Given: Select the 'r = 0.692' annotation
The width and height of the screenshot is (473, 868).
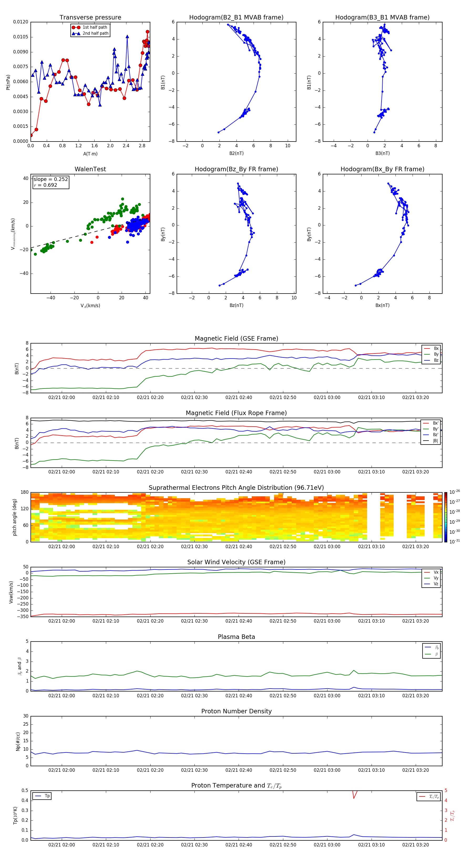Looking at the screenshot, I should tap(45, 185).
